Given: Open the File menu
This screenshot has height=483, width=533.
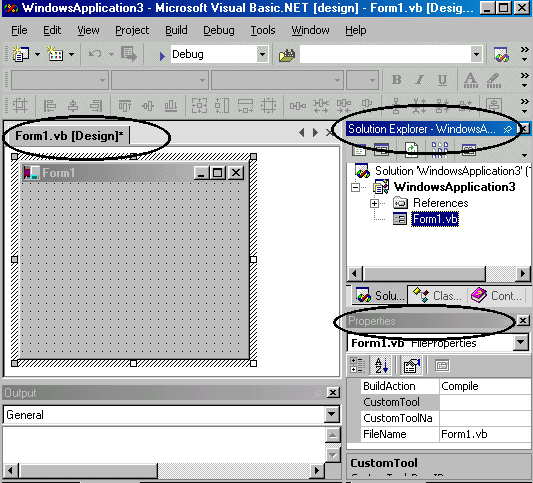Looking at the screenshot, I should [19, 30].
